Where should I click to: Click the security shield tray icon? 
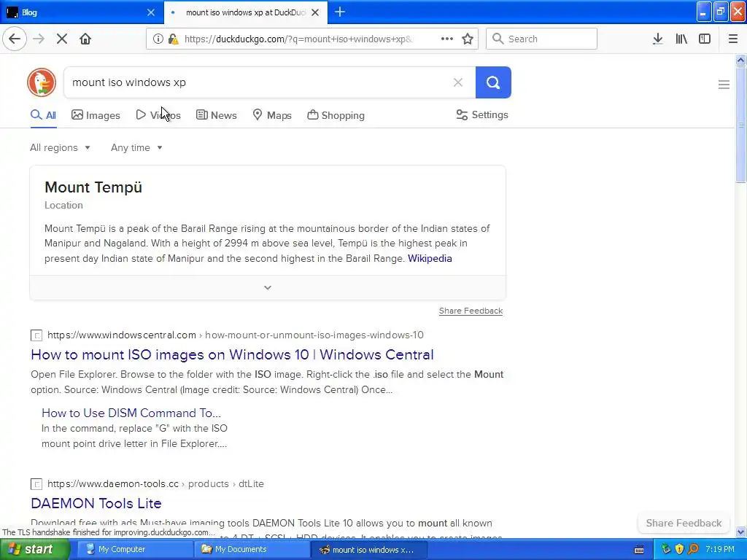coord(679,549)
